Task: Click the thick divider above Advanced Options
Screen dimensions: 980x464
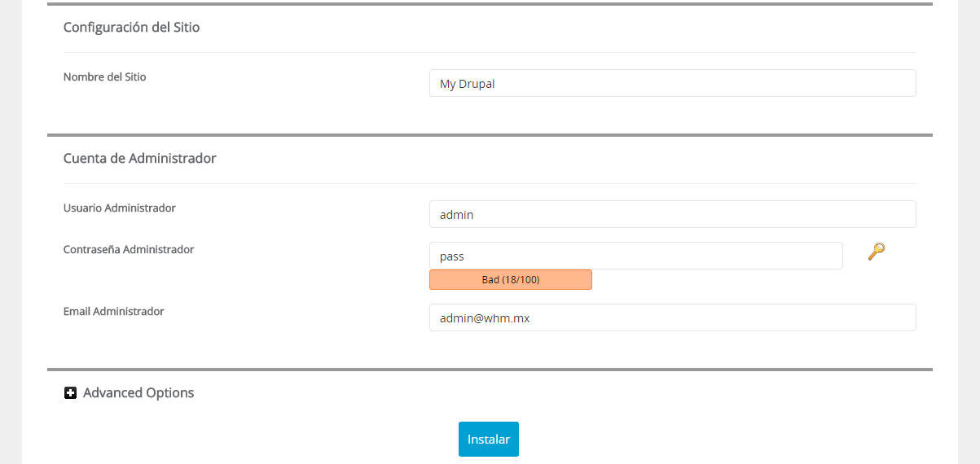Action: (490, 370)
